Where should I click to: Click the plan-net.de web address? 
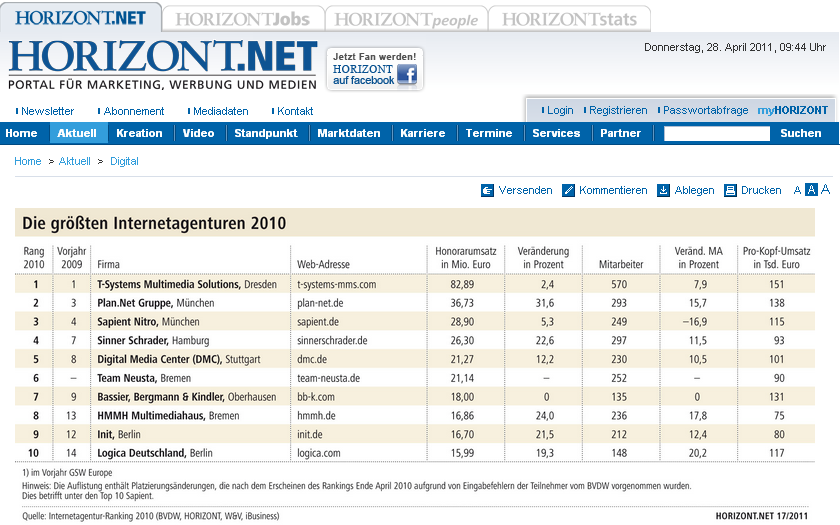pos(320,303)
